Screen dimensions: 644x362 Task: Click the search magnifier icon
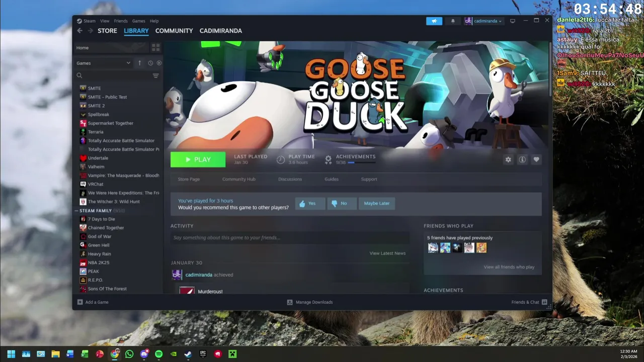click(79, 75)
